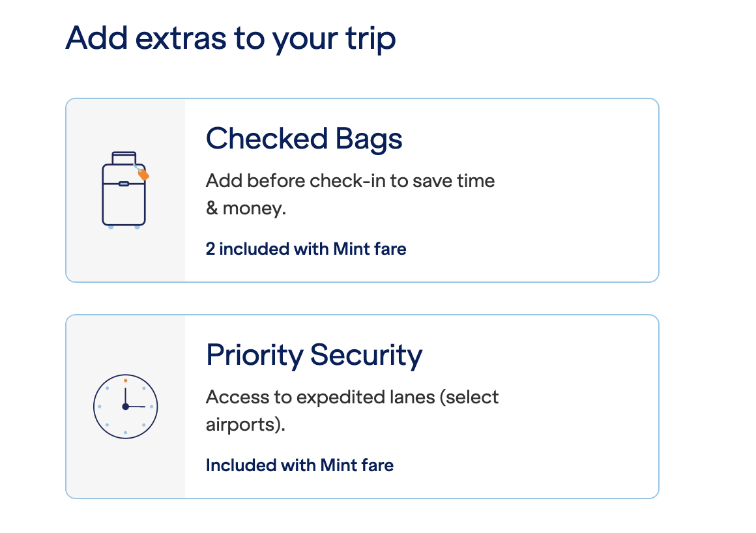Click the clock icon for Priority Security
Screen dimensions: 756x533
pyautogui.click(x=125, y=406)
